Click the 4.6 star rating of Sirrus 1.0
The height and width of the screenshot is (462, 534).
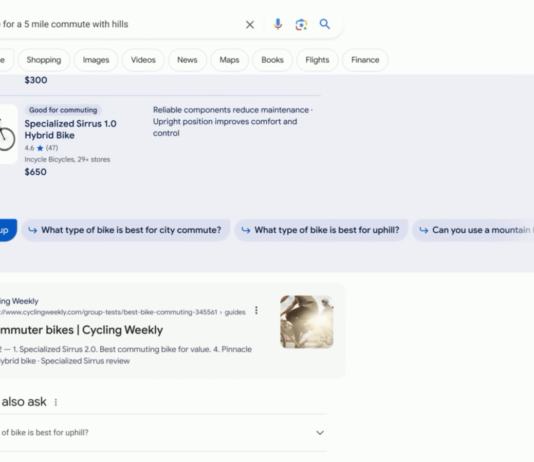(41, 148)
